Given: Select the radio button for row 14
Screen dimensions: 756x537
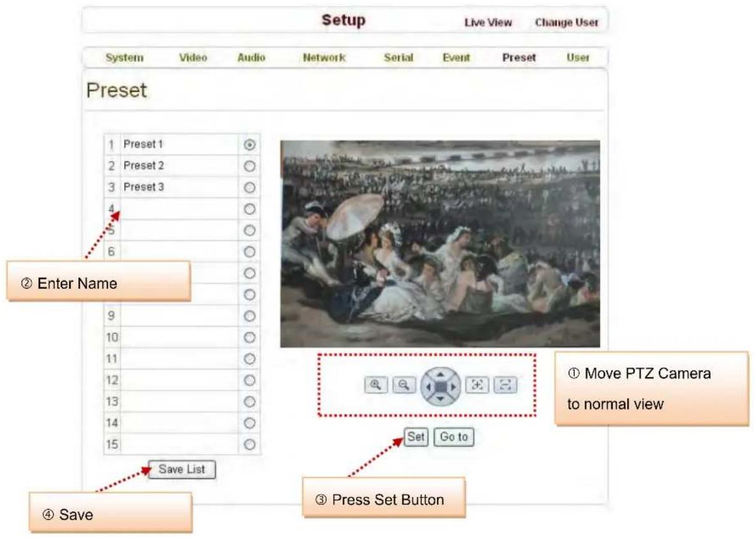Looking at the screenshot, I should [249, 423].
